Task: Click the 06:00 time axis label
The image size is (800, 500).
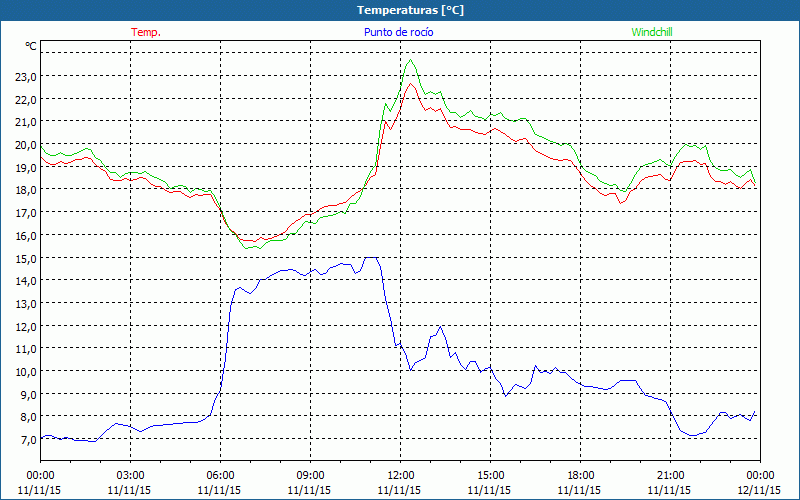Action: point(220,476)
